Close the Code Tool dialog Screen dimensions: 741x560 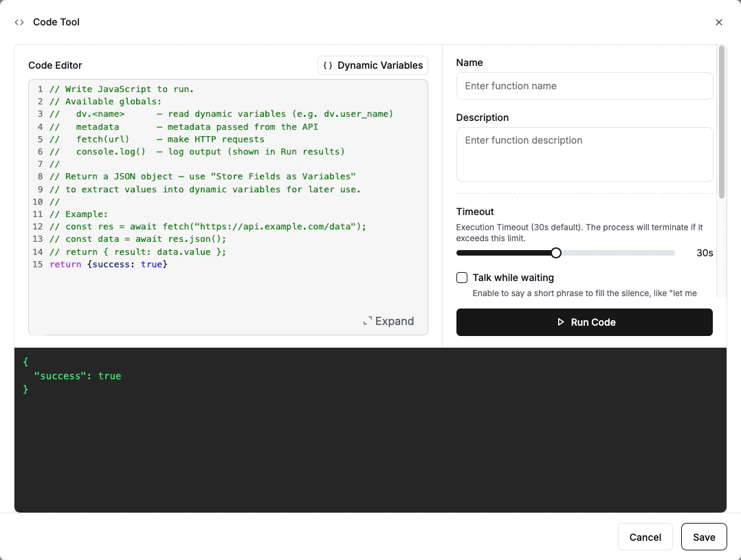click(x=719, y=22)
